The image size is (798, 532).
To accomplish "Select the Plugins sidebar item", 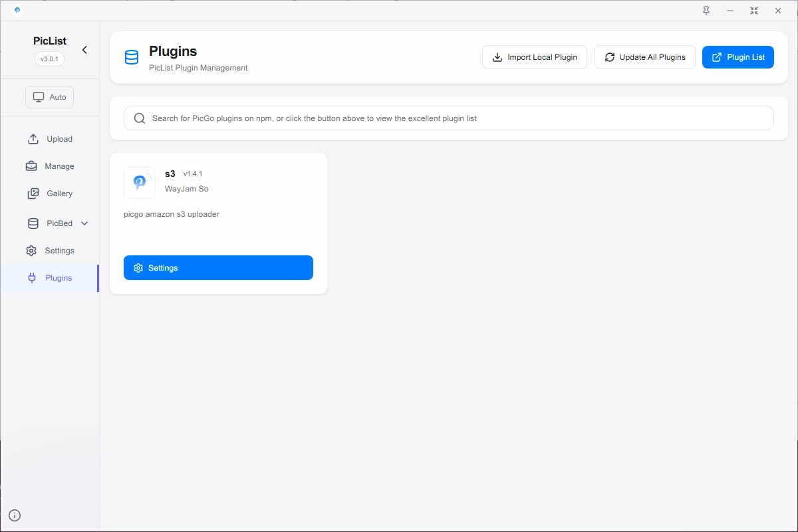I will coord(50,278).
